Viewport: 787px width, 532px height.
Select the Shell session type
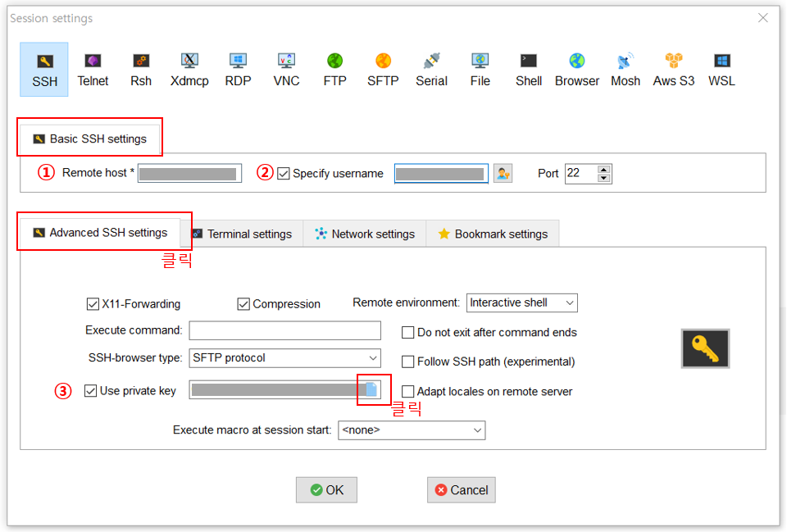(529, 69)
